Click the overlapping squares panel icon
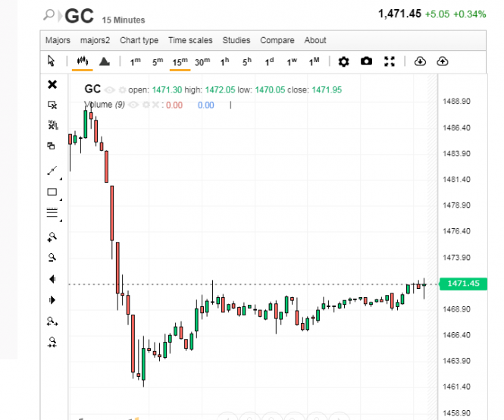Viewport: 504px width, 420px height. (51, 146)
